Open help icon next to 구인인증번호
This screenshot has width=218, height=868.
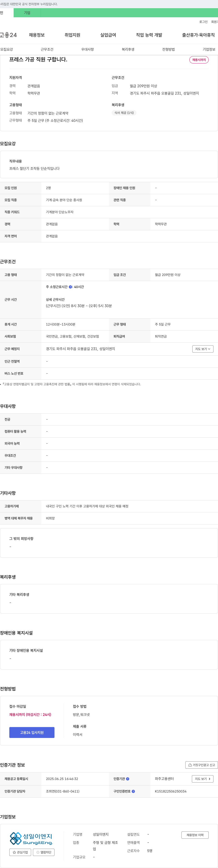click(x=133, y=791)
